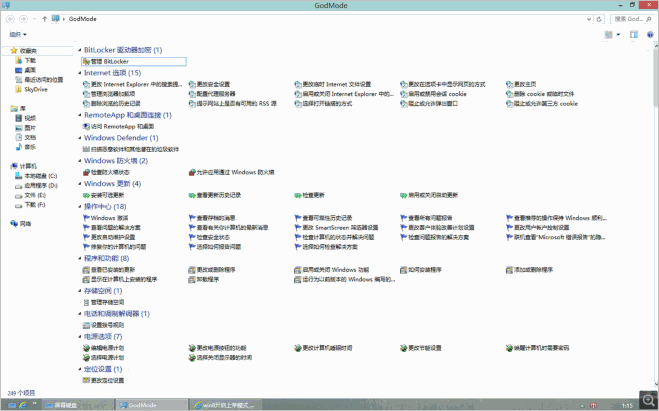Click the Back navigation button
Screen dimensions: 659x411
tap(11, 19)
